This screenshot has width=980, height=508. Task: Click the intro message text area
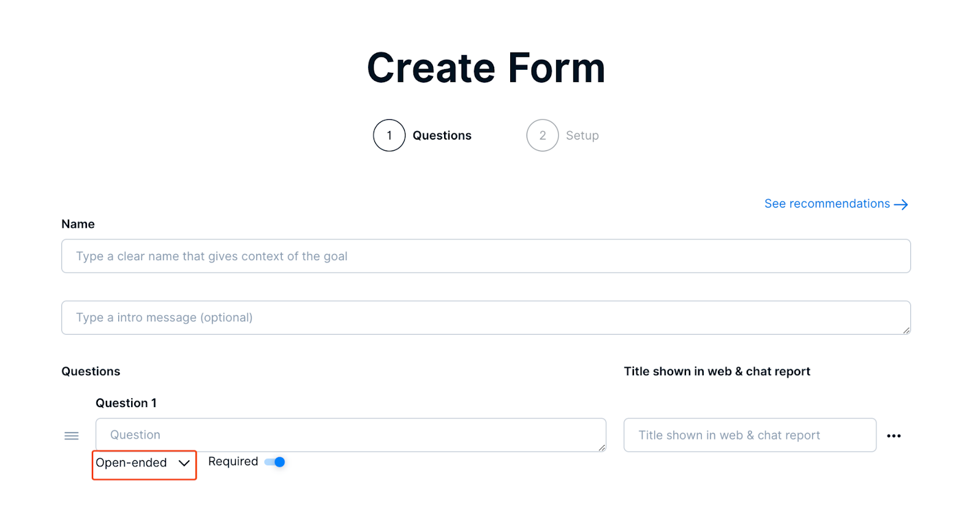(x=485, y=318)
